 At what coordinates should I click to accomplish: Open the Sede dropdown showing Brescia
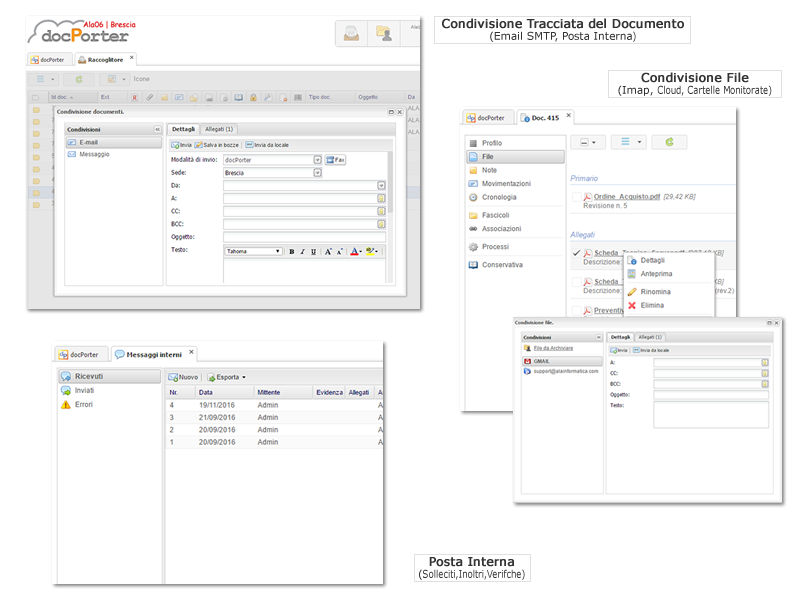pyautogui.click(x=317, y=173)
